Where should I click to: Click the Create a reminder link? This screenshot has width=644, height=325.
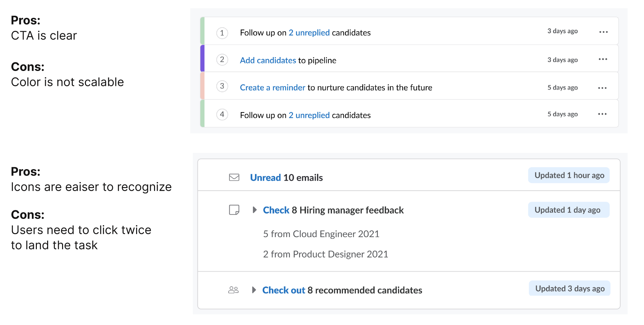pyautogui.click(x=272, y=88)
